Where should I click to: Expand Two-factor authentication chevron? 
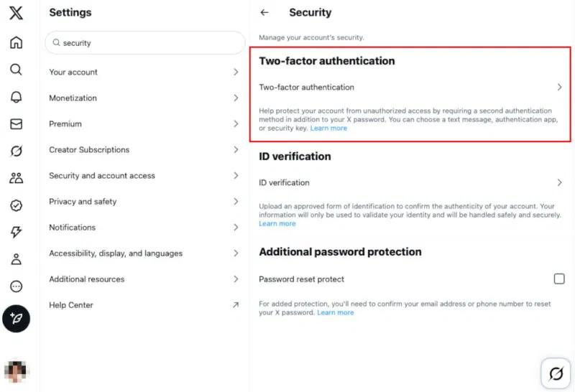point(559,87)
